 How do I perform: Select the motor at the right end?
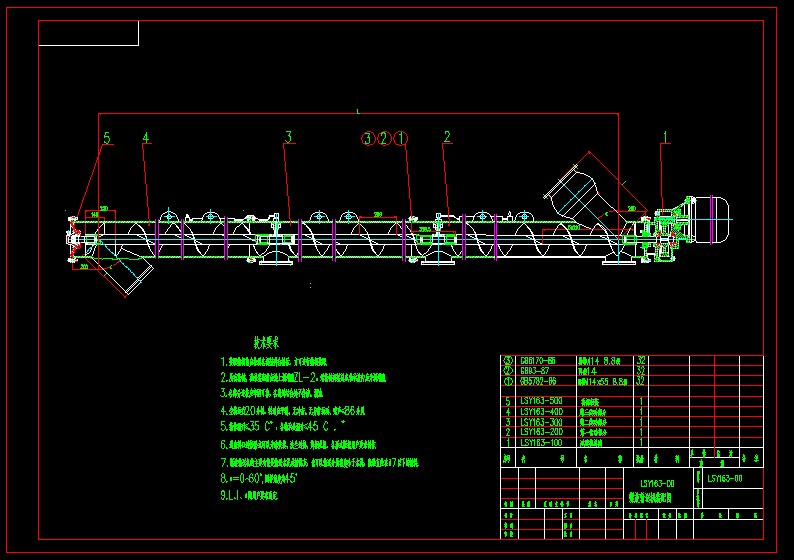pyautogui.click(x=712, y=219)
